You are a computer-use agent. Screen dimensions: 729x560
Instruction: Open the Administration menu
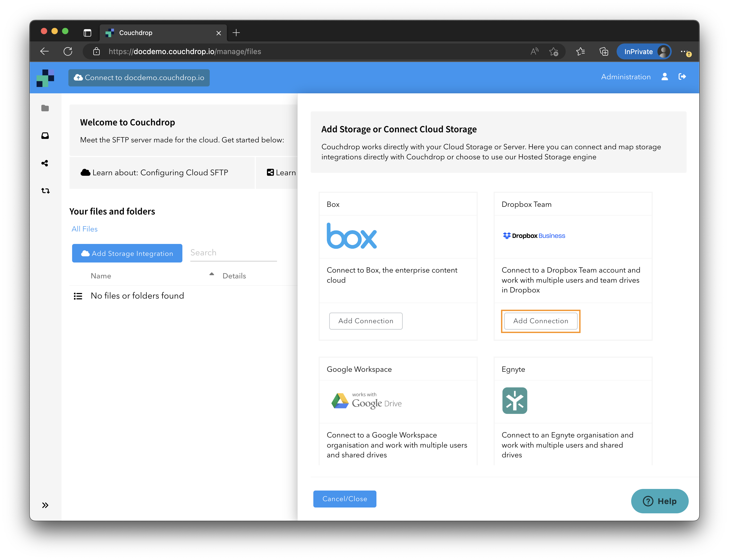(x=626, y=77)
